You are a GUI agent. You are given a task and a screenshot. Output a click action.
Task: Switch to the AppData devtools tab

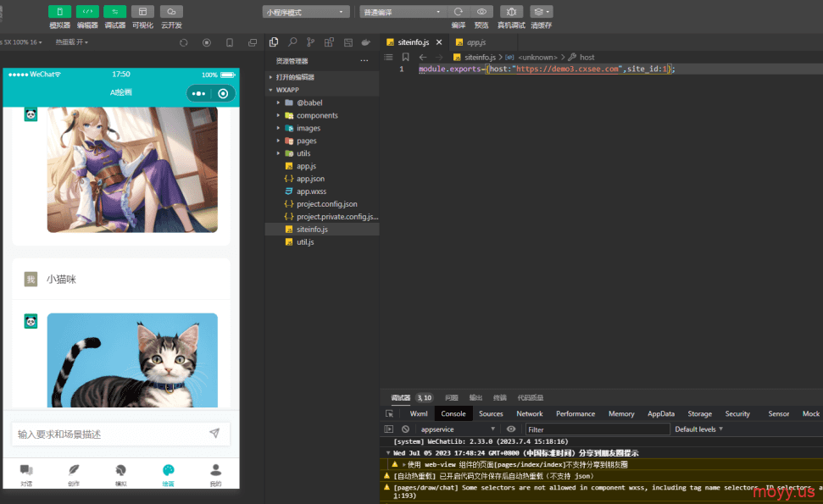(661, 414)
